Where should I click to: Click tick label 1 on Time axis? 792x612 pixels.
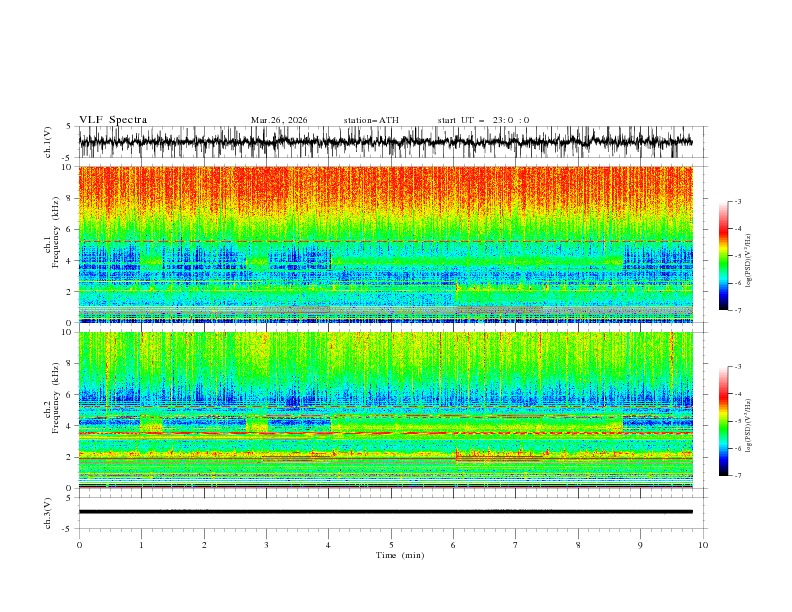point(141,545)
